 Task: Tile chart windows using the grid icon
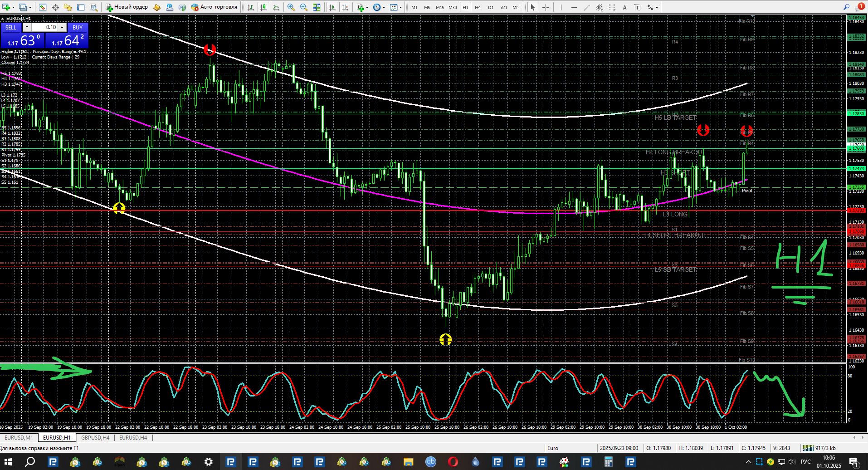(x=317, y=7)
